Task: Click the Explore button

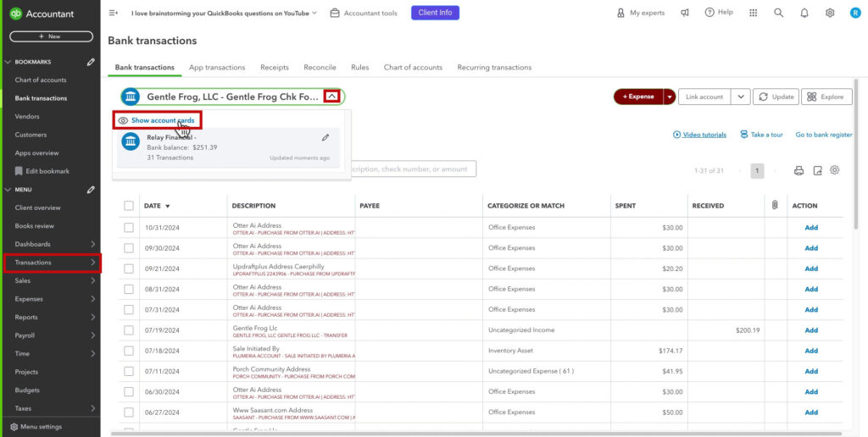Action: 826,97
